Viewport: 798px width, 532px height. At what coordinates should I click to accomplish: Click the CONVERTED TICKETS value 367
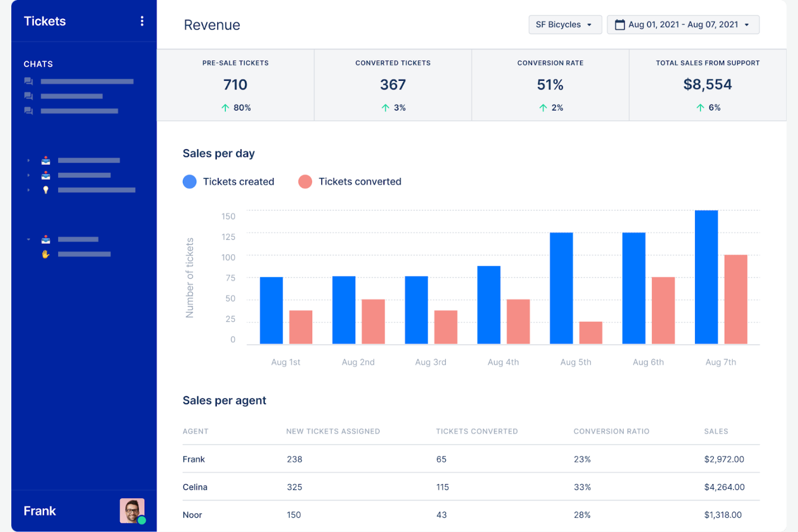[393, 85]
